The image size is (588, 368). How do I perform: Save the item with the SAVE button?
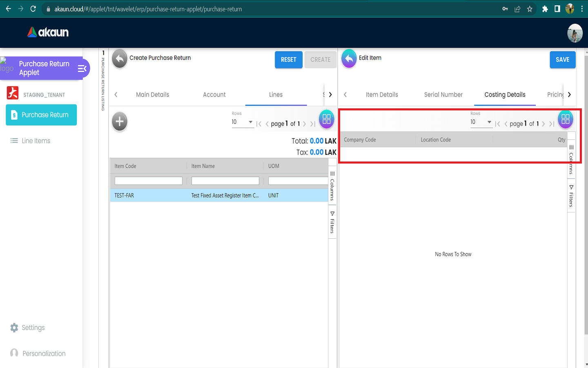[x=563, y=60]
